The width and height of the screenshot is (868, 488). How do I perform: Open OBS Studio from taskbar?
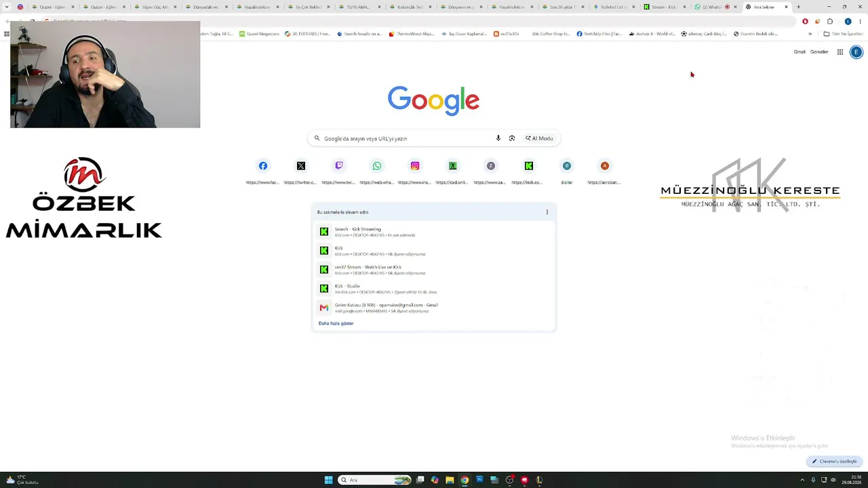(509, 480)
